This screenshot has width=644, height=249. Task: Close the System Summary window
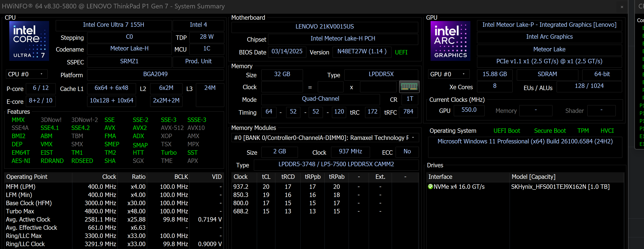click(622, 7)
